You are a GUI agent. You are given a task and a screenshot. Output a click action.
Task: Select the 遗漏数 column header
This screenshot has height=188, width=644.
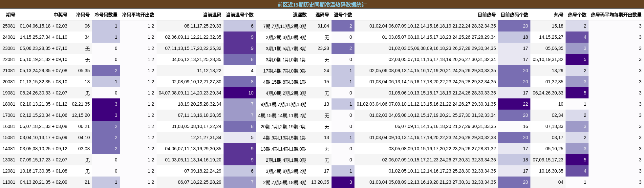click(300, 15)
